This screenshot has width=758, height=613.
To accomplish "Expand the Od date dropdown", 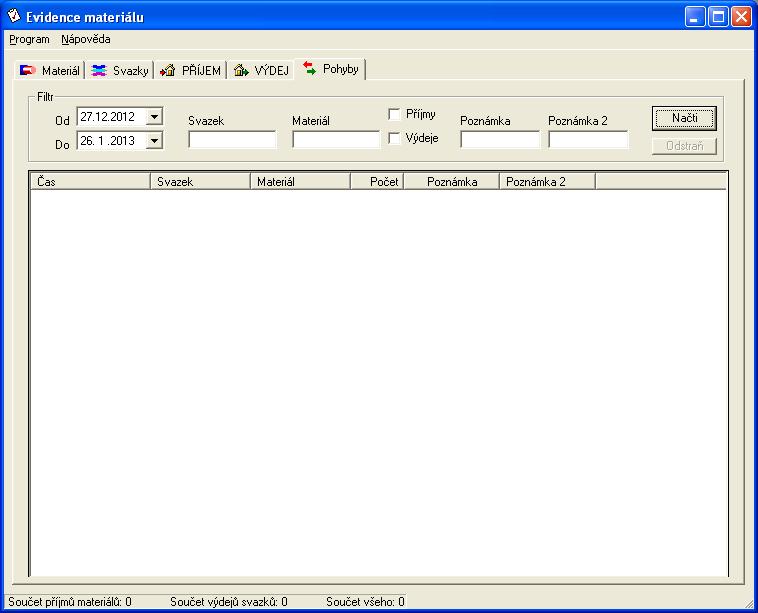I will 154,117.
